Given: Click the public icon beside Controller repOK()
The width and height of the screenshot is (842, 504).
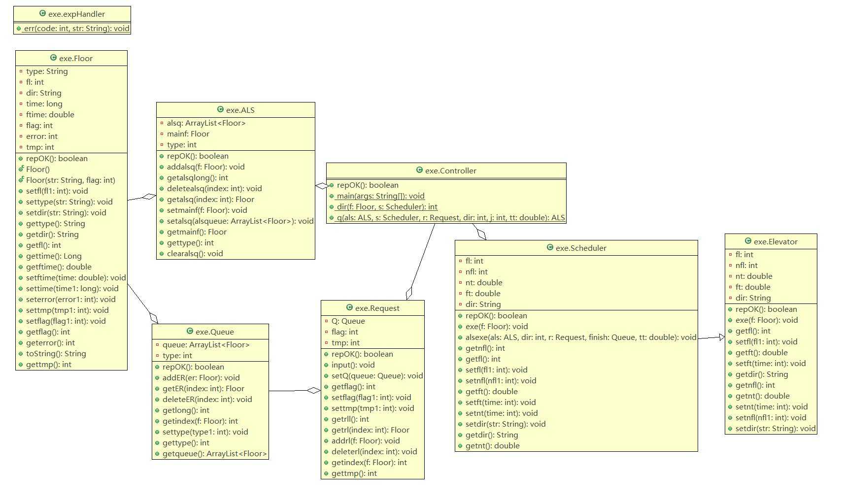Looking at the screenshot, I should click(332, 185).
